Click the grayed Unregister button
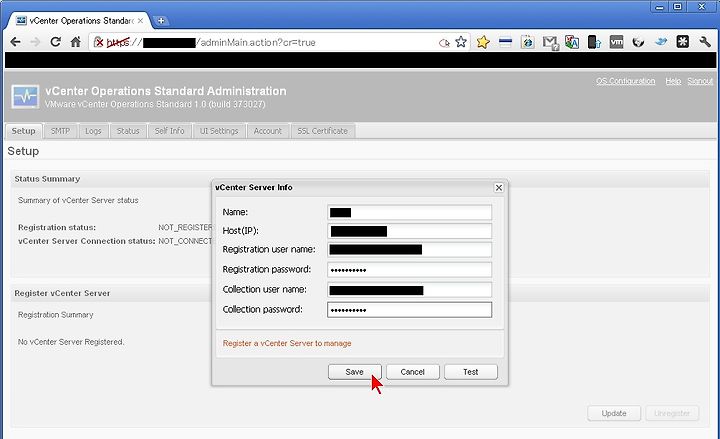 point(672,413)
